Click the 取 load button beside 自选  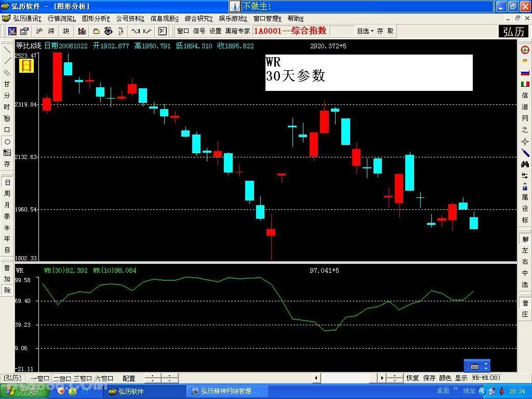tap(391, 31)
